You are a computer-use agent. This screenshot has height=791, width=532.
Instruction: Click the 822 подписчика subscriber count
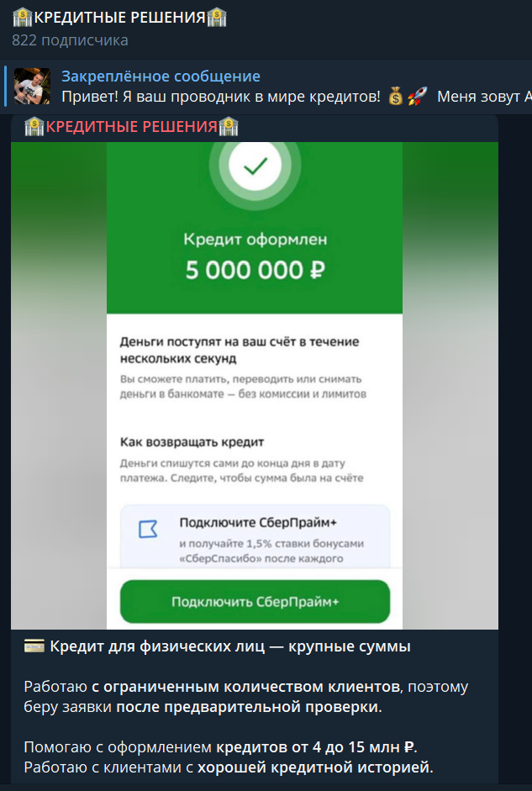70,40
